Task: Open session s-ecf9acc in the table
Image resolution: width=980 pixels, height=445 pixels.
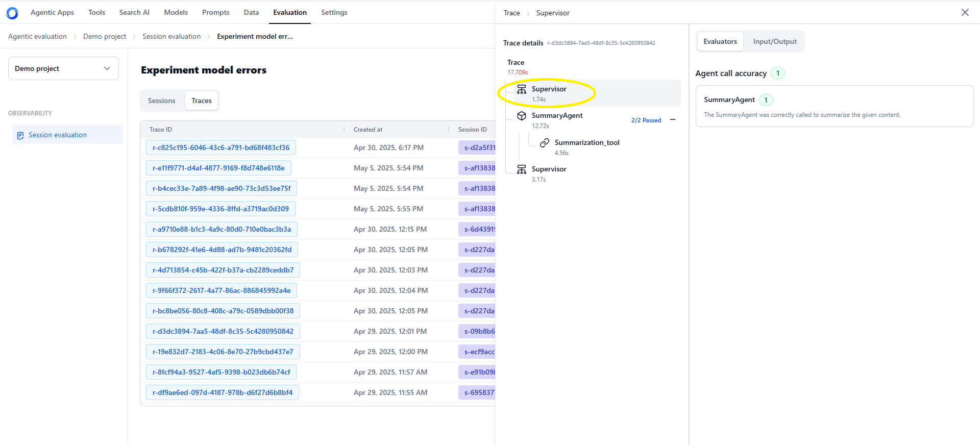Action: click(x=477, y=352)
